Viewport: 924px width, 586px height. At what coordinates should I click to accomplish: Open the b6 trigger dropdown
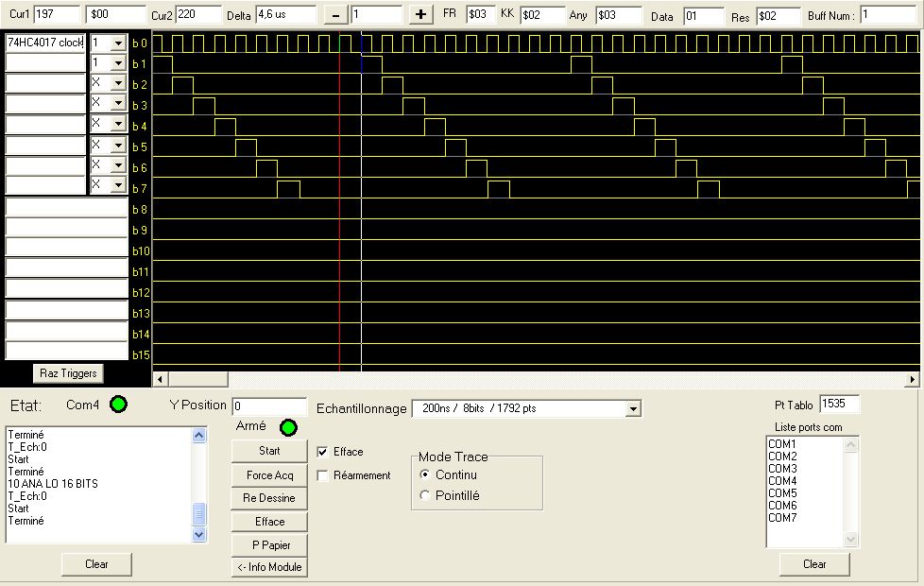(x=118, y=165)
